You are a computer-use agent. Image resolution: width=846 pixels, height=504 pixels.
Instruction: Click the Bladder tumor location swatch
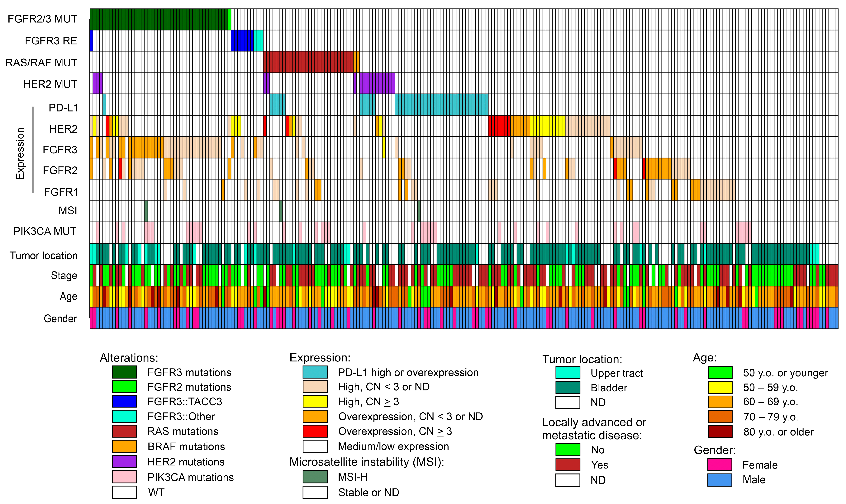pos(568,388)
